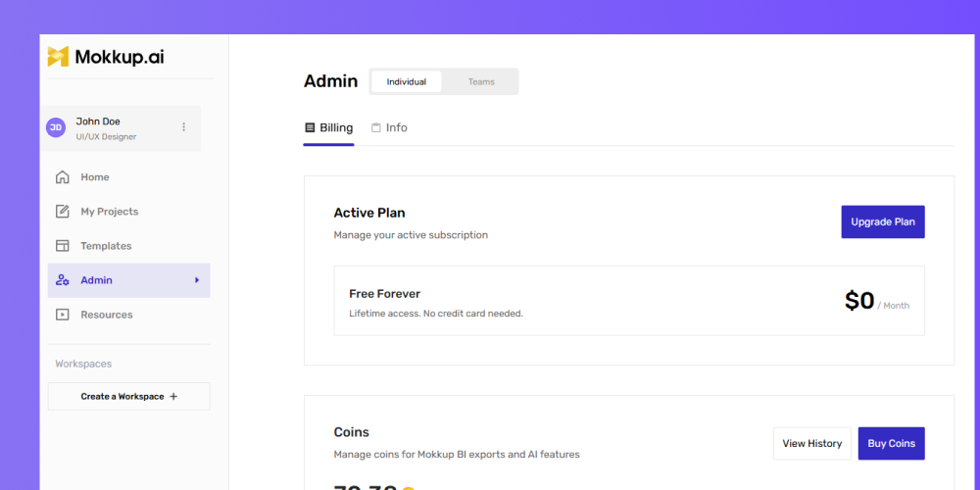Select the Templates layout icon

tap(63, 246)
